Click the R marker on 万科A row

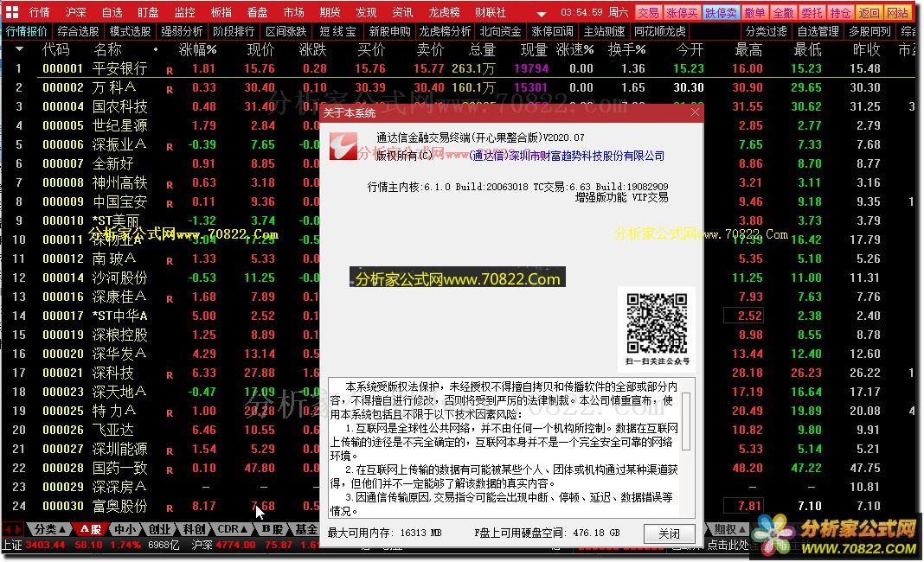pyautogui.click(x=170, y=90)
